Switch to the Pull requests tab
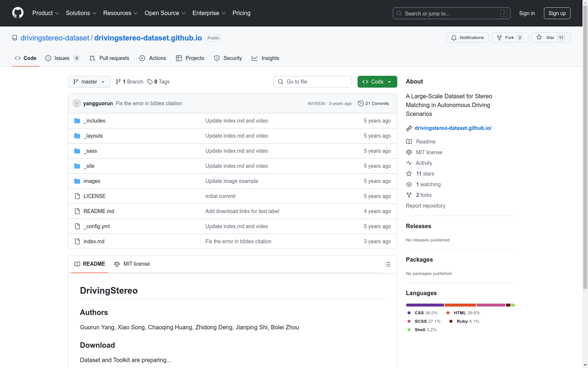Viewport: 588px width, 368px height. (x=110, y=58)
